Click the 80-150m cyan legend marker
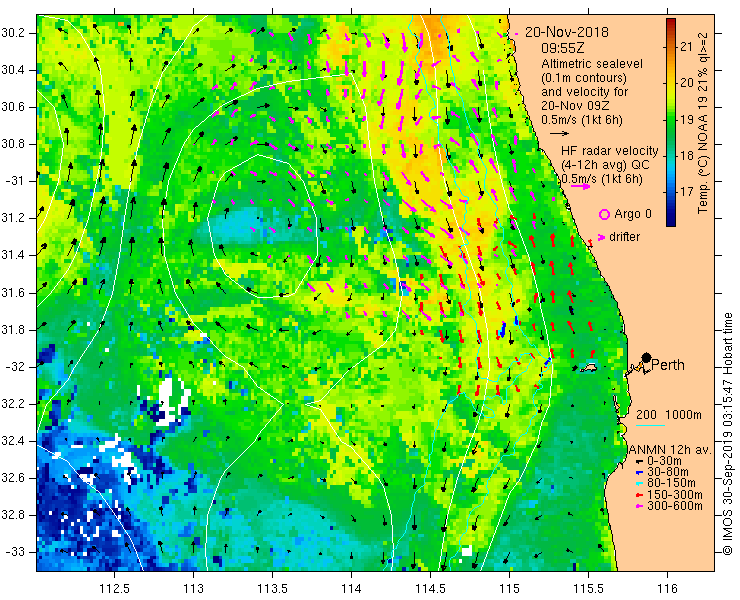 (639, 484)
